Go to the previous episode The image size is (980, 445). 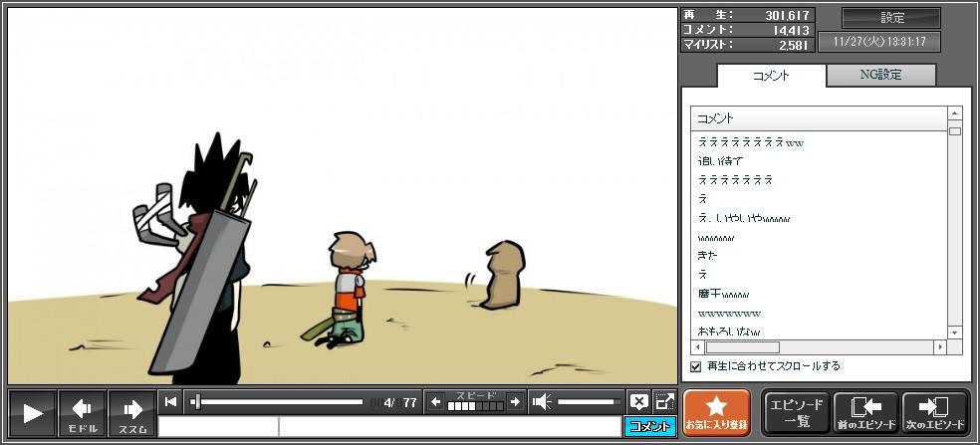865,413
